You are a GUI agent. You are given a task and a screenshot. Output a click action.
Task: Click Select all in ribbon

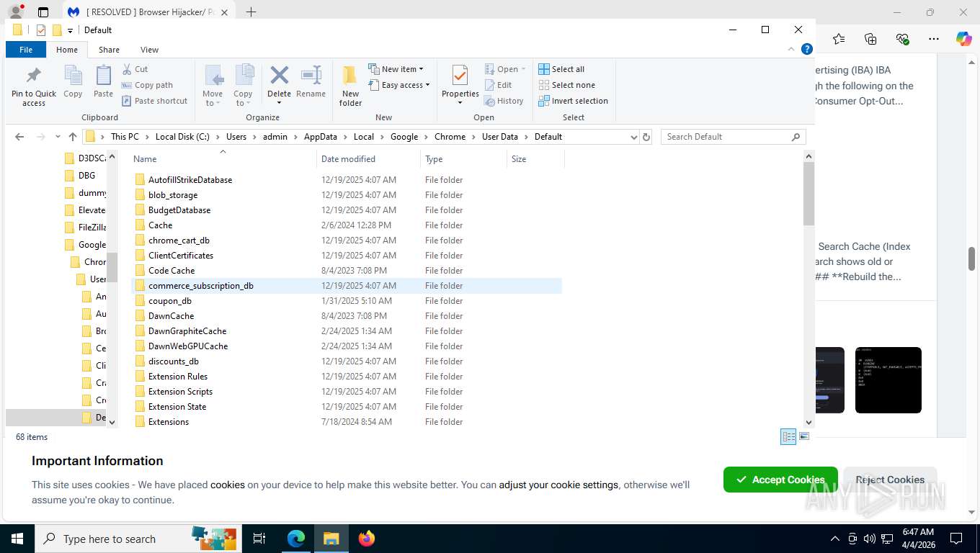pyautogui.click(x=561, y=69)
